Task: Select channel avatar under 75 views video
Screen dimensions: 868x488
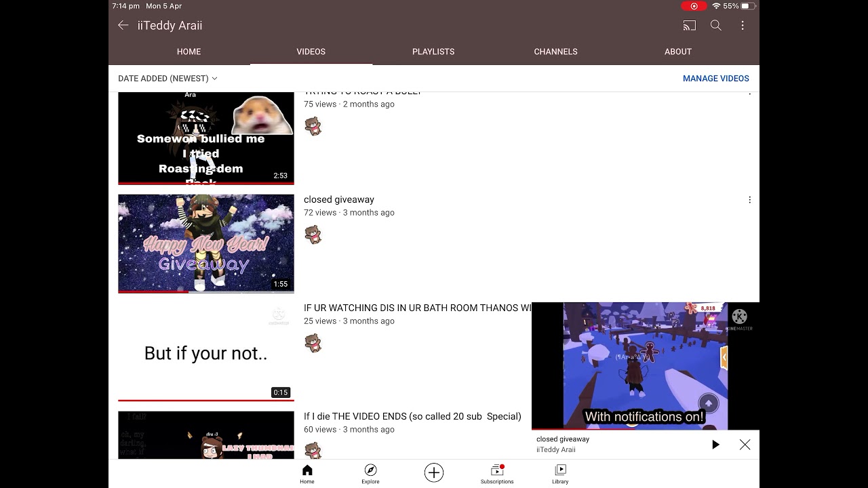Action: click(x=313, y=126)
